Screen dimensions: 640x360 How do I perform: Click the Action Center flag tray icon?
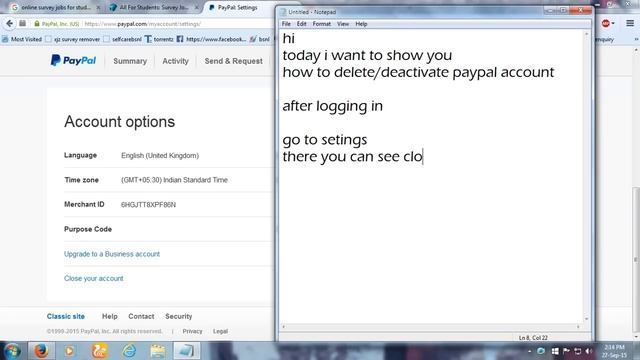tap(566, 351)
